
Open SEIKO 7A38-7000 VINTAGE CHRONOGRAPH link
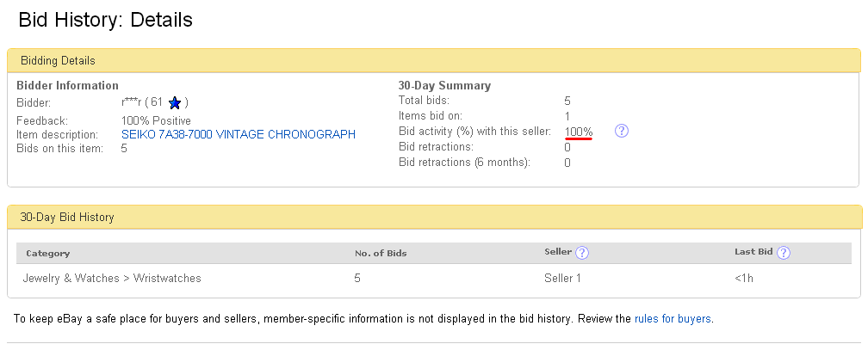point(239,135)
